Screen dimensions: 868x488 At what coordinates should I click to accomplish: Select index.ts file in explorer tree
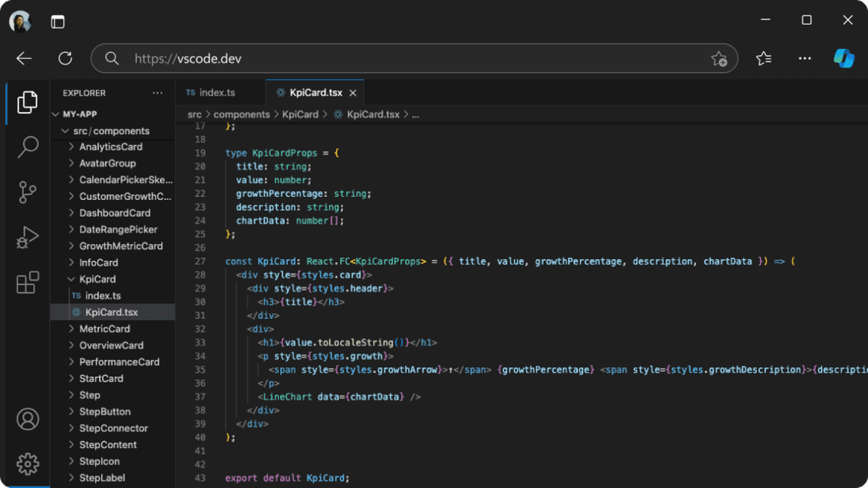pos(103,295)
